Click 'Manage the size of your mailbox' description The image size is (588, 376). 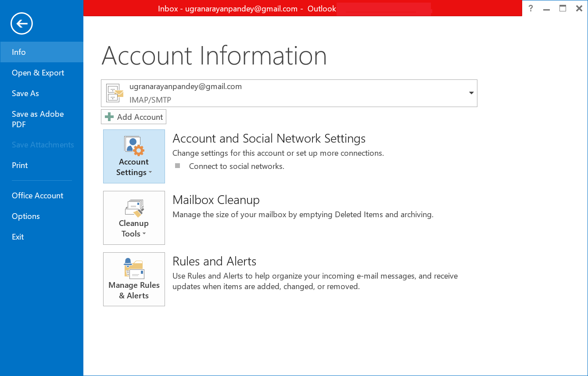tap(303, 215)
